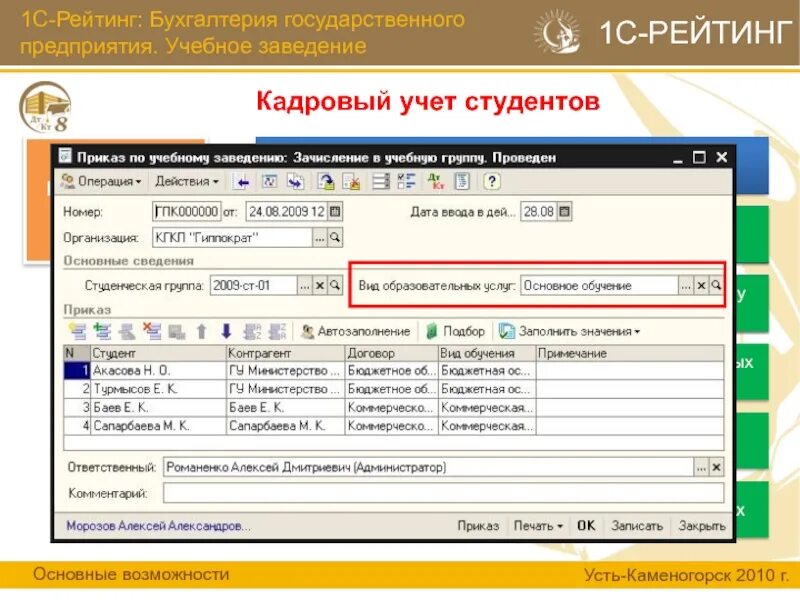Click the copy row table icon with green plus
The image size is (800, 600).
click(x=103, y=332)
